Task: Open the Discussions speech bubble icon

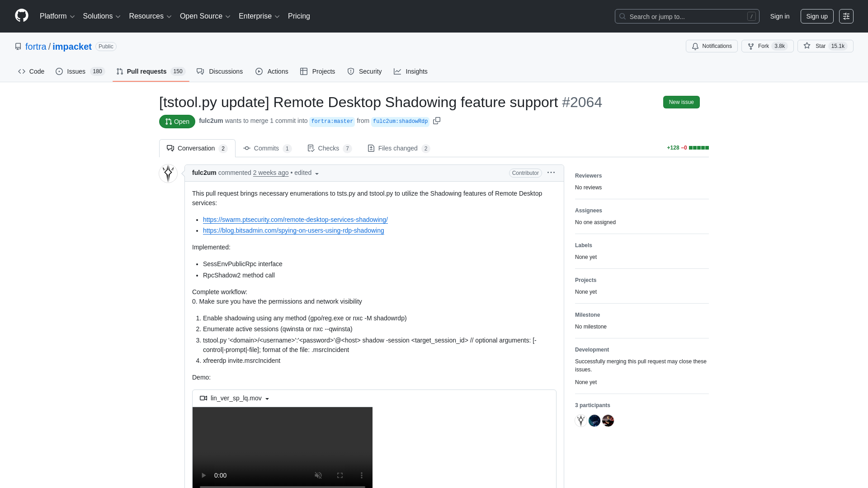Action: pos(201,71)
